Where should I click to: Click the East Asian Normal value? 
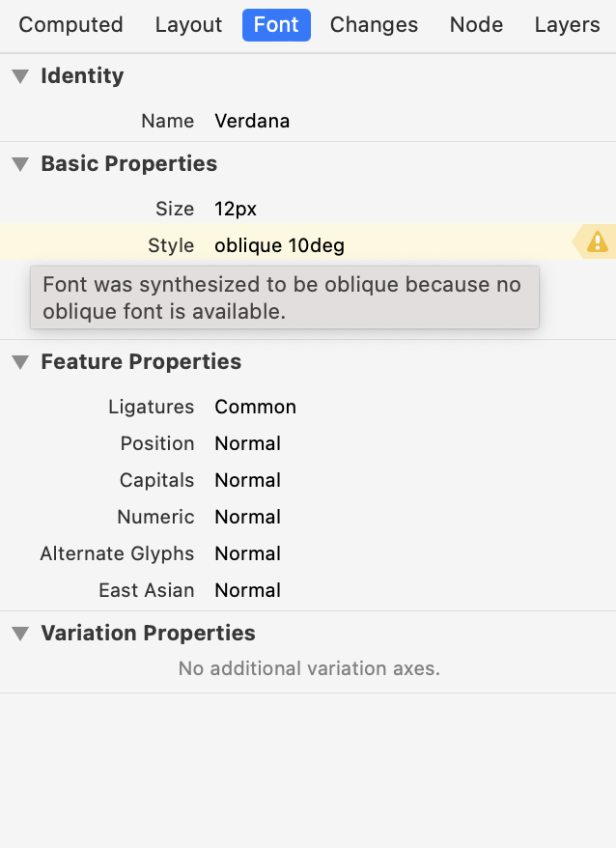pos(248,590)
